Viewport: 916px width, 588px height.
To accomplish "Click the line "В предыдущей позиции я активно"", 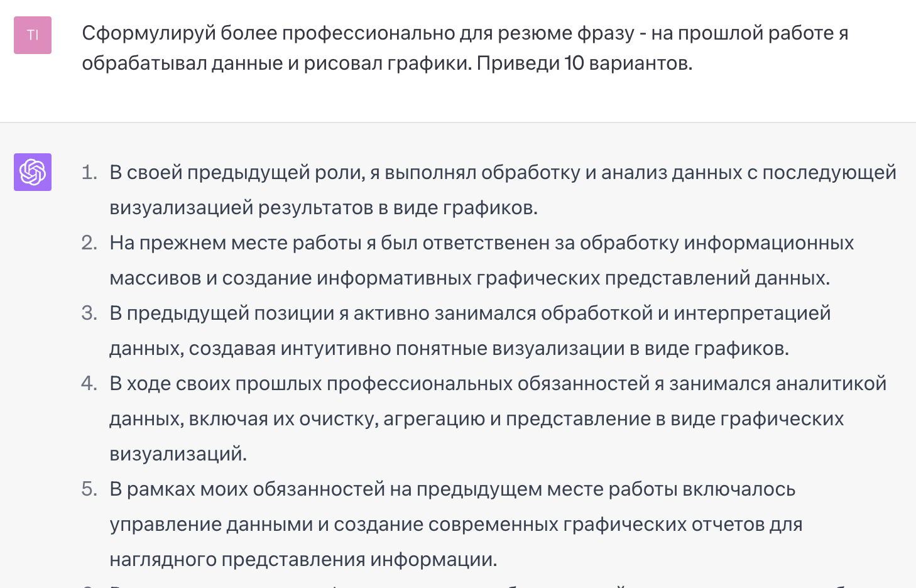I will [470, 313].
